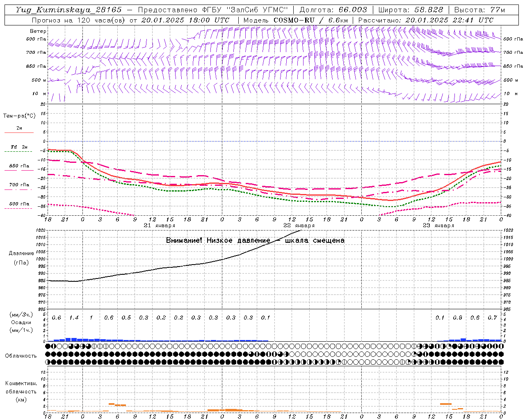This screenshot has width=525, height=420.
Task: Click the '850 гПа' temperature legend entry
Action: pyautogui.click(x=19, y=166)
